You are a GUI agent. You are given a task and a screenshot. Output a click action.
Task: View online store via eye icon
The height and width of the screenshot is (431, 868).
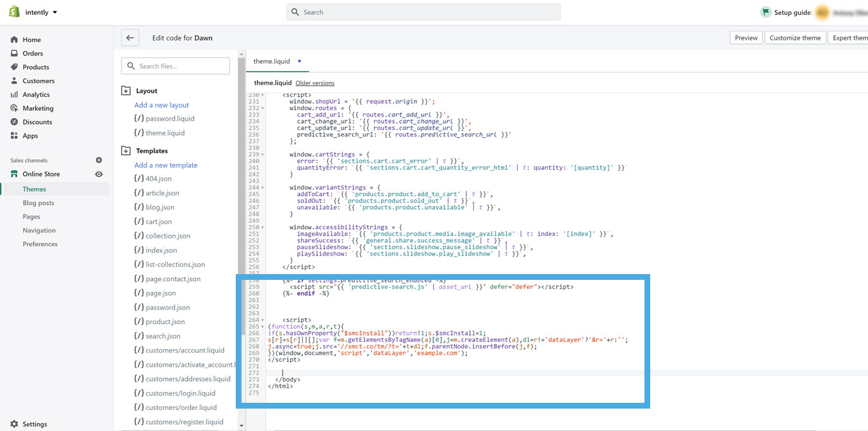click(x=99, y=174)
